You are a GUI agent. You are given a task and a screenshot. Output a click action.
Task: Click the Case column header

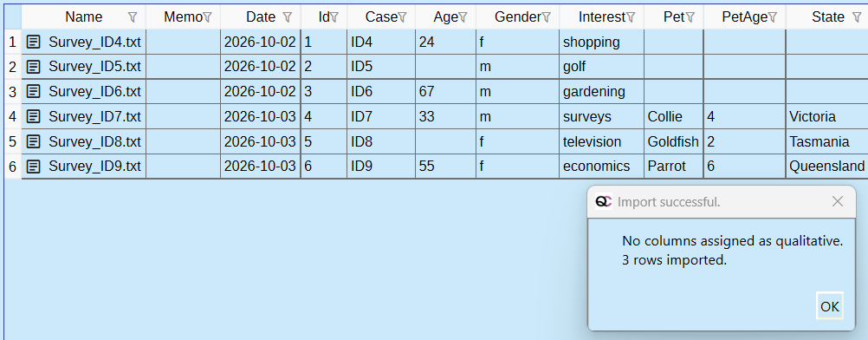(x=381, y=17)
